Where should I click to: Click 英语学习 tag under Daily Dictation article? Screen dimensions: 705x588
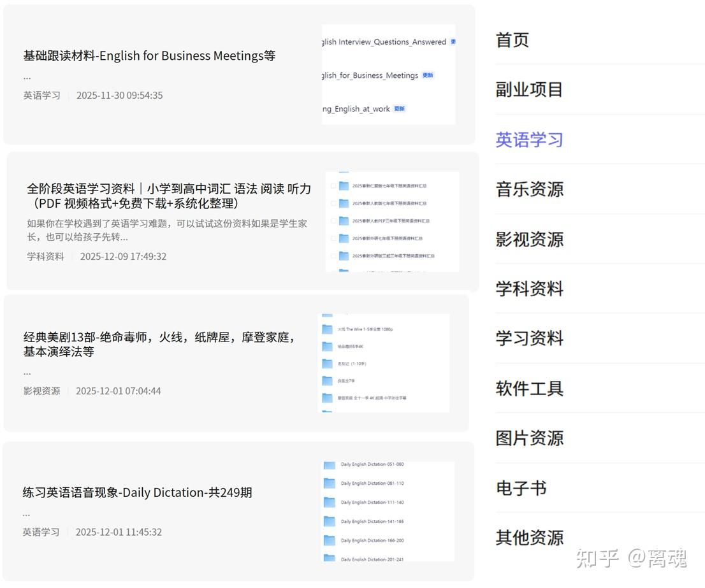point(41,532)
